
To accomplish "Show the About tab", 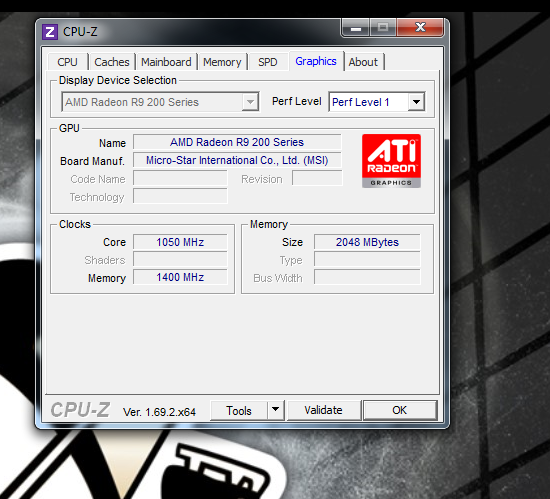I will pyautogui.click(x=363, y=62).
